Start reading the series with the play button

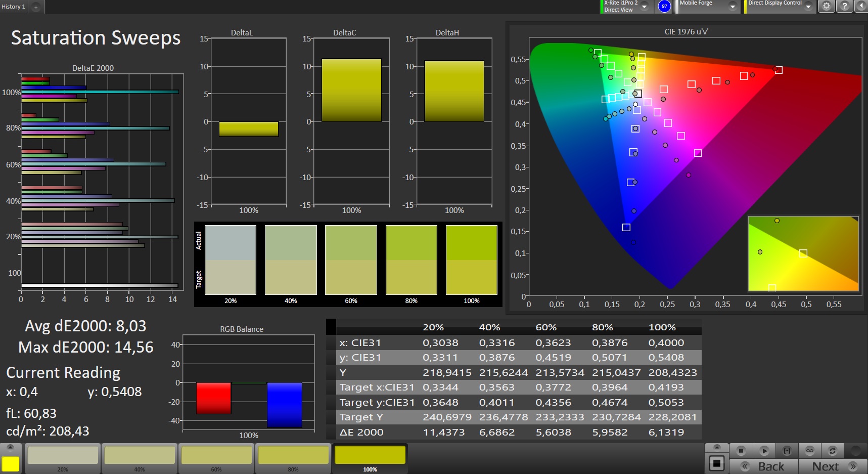click(764, 451)
